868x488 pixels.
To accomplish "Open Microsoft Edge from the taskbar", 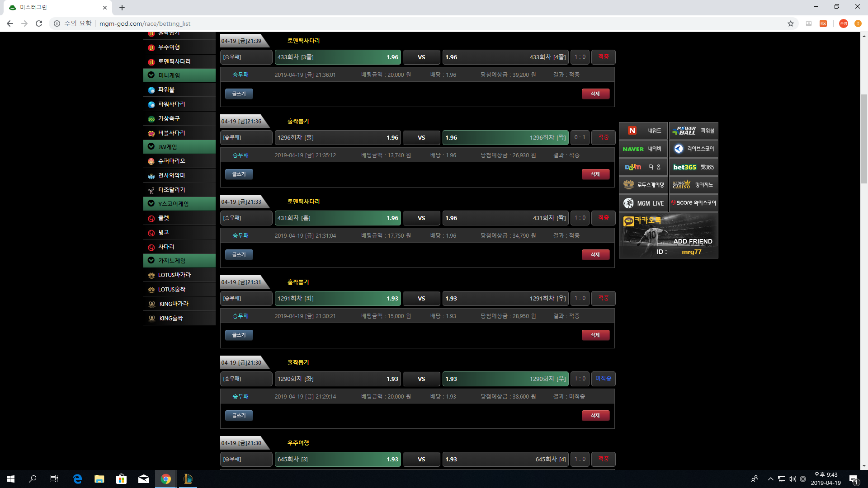I will pos(77,479).
